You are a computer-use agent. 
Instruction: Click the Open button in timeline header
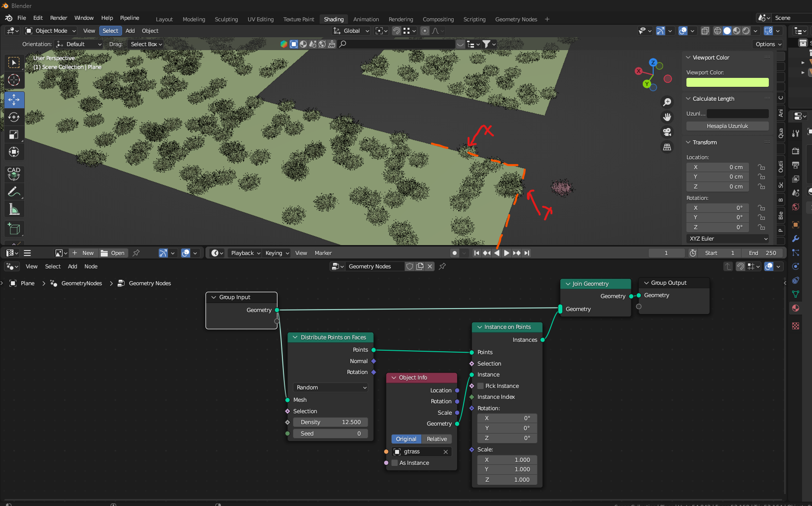tap(113, 253)
